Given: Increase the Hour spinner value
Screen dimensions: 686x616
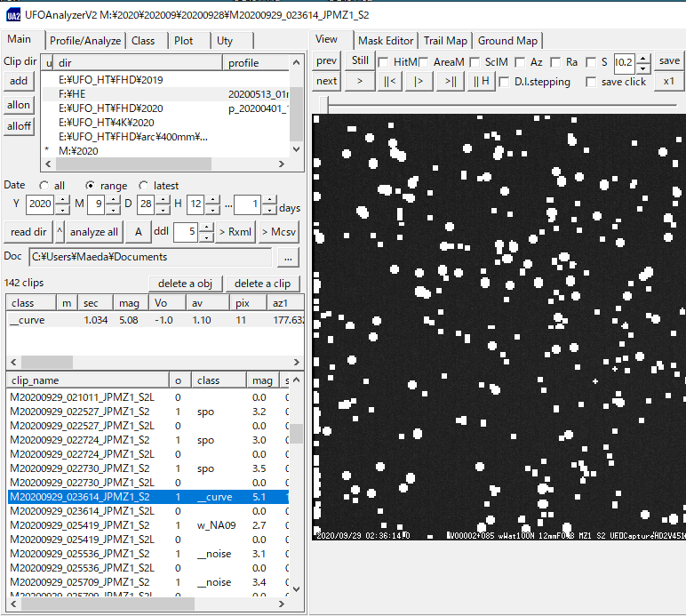Looking at the screenshot, I should click(212, 199).
